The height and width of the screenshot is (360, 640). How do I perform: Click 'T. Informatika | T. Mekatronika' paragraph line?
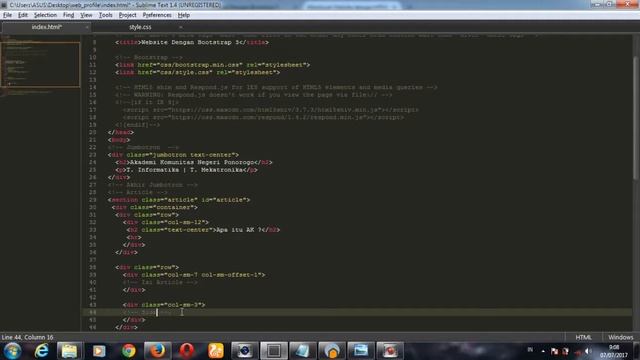[186, 170]
